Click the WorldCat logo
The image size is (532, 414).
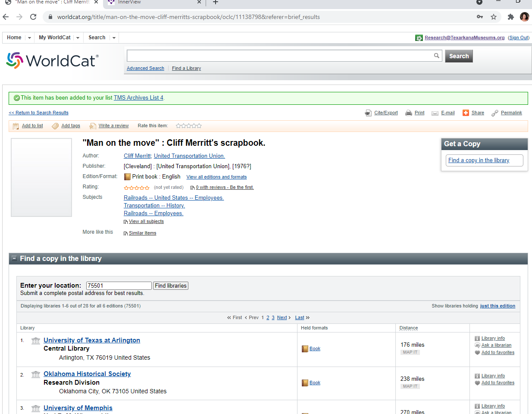tap(52, 60)
